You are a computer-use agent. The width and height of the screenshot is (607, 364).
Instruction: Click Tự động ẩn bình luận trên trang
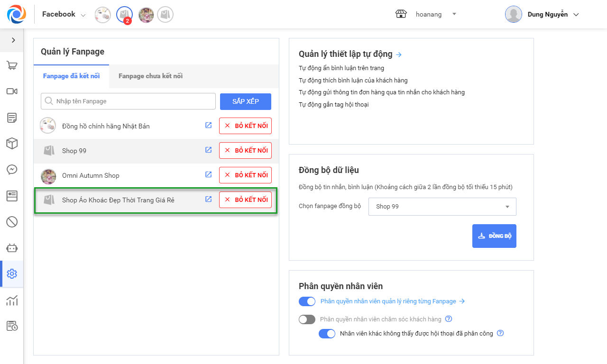(341, 68)
